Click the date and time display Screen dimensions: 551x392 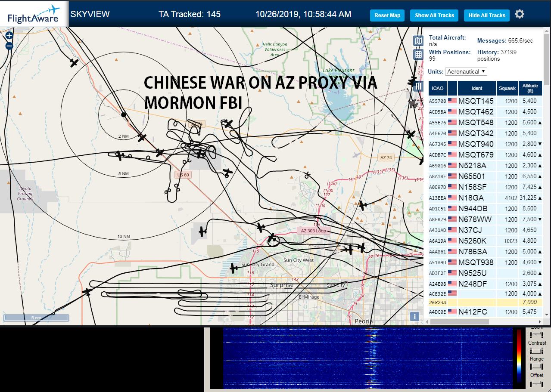tap(303, 14)
